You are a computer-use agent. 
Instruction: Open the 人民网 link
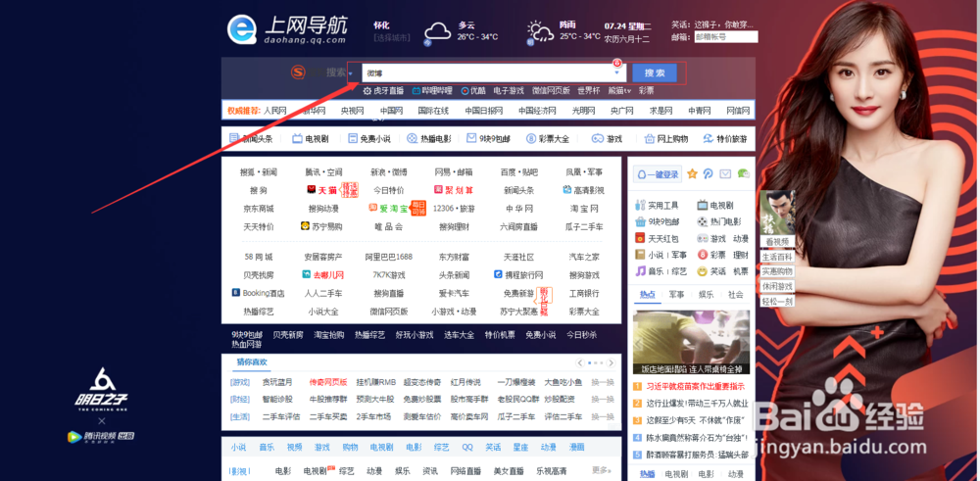tap(275, 111)
